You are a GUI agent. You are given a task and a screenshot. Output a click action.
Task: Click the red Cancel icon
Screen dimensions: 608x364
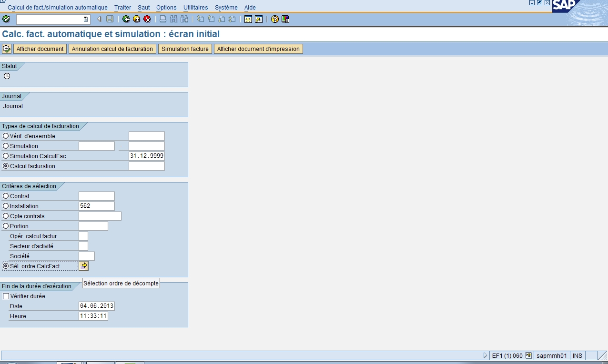(x=147, y=19)
